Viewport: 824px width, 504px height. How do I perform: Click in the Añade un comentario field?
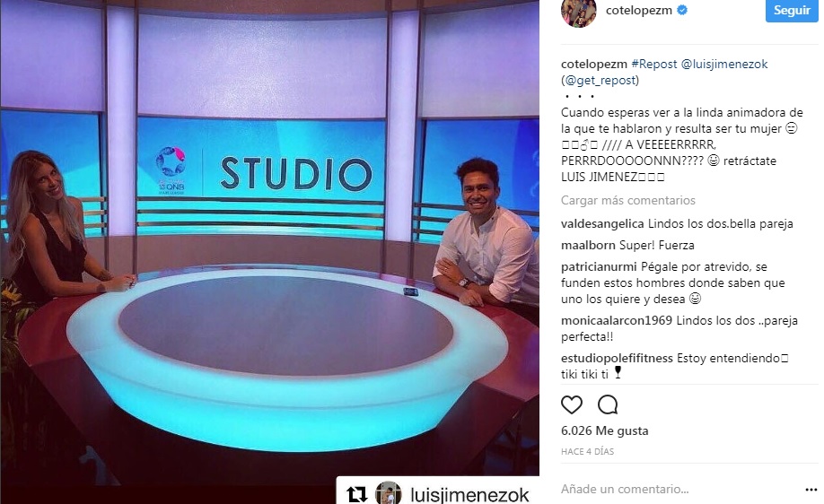[678, 490]
